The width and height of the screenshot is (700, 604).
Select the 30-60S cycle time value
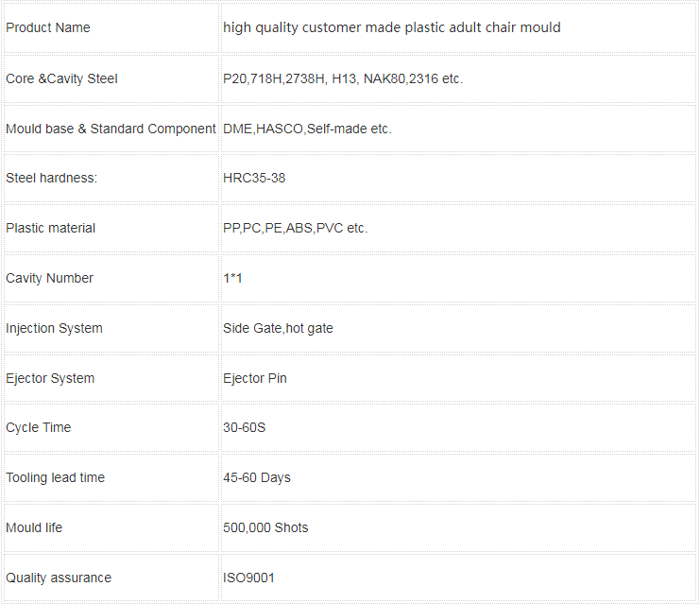pyautogui.click(x=244, y=427)
